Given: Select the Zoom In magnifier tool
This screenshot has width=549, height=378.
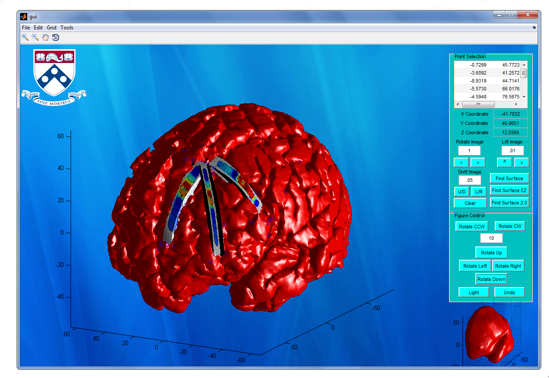Looking at the screenshot, I should [x=25, y=37].
